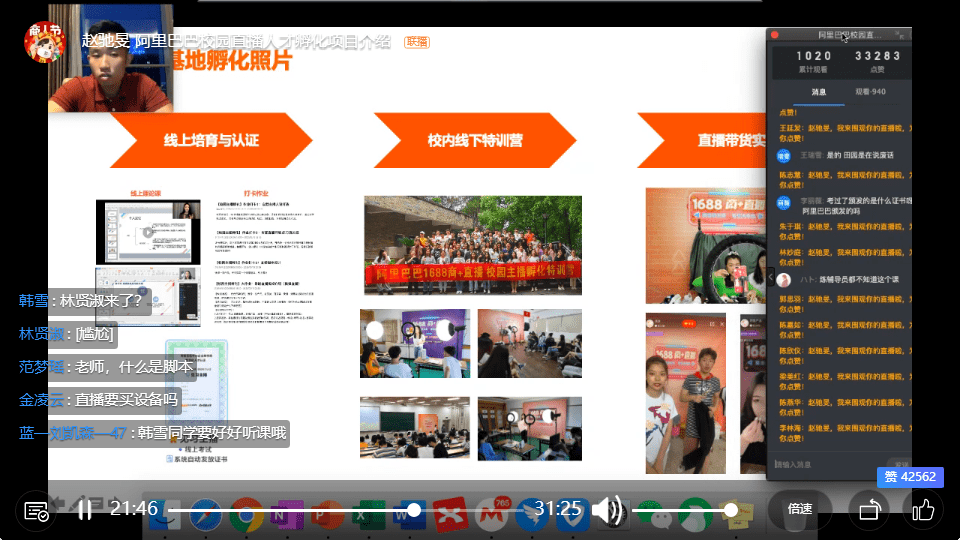Click the rotate screen icon
The image size is (960, 540).
click(868, 510)
